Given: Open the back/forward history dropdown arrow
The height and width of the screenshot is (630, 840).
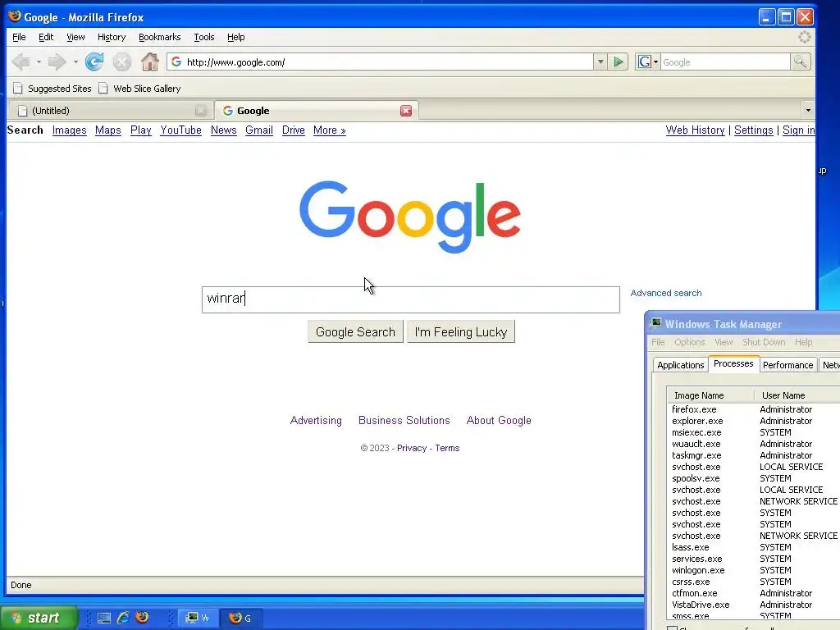Looking at the screenshot, I should click(75, 62).
